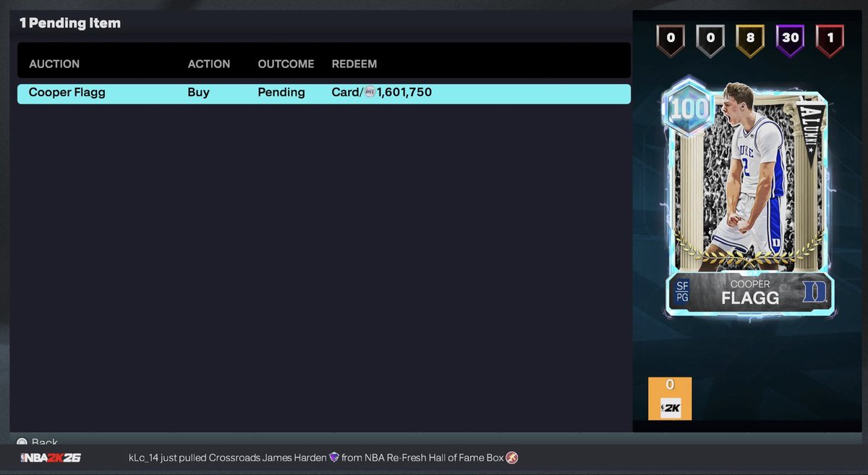Click the 1 Pending Item heading
Image resolution: width=868 pixels, height=475 pixels.
[x=70, y=23]
